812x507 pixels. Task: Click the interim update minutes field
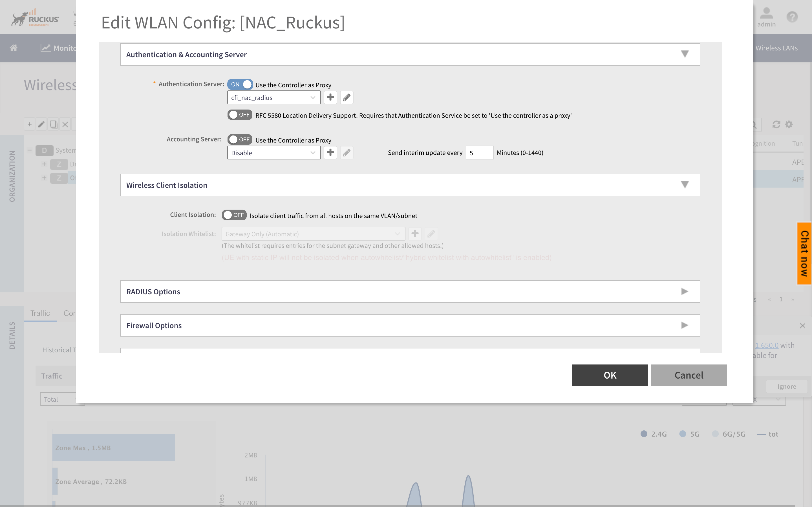click(x=479, y=153)
